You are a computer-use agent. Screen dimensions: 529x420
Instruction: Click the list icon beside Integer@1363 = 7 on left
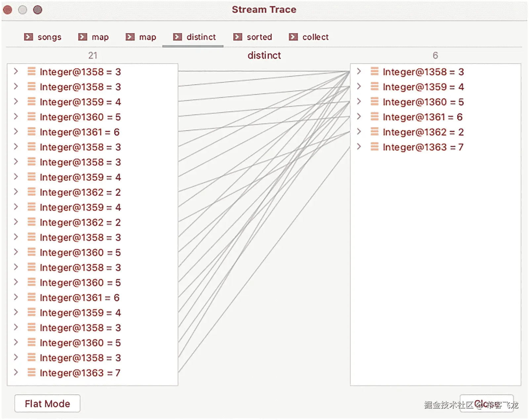[31, 372]
